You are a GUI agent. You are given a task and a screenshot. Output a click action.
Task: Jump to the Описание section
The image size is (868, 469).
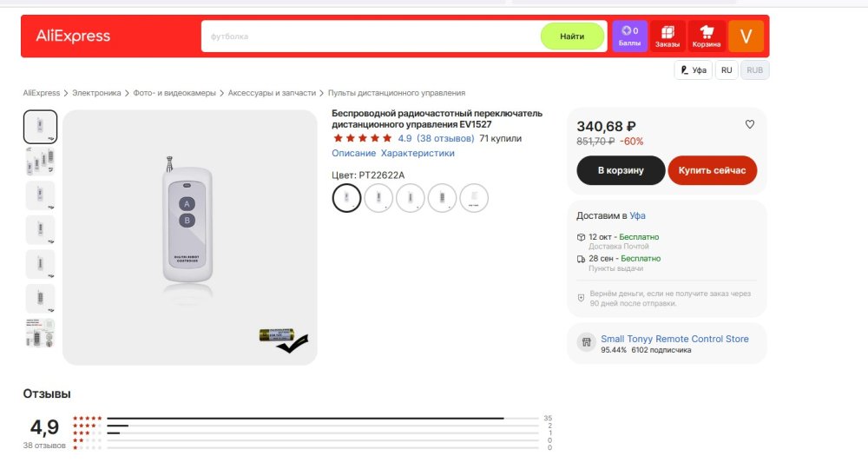click(x=353, y=154)
